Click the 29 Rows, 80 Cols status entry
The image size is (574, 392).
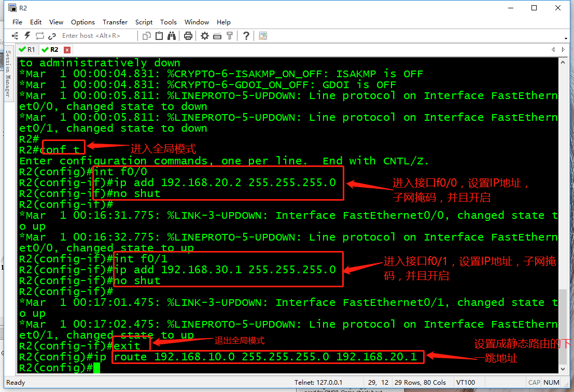pyautogui.click(x=420, y=383)
